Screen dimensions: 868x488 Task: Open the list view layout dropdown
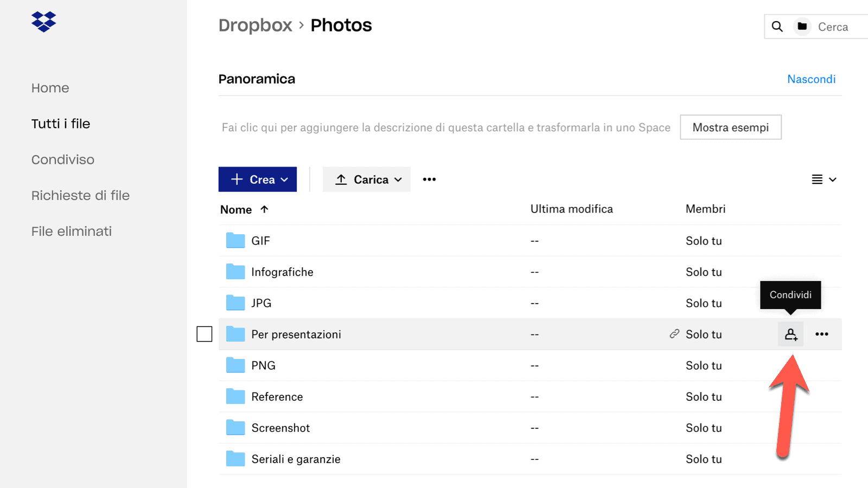[x=824, y=179]
